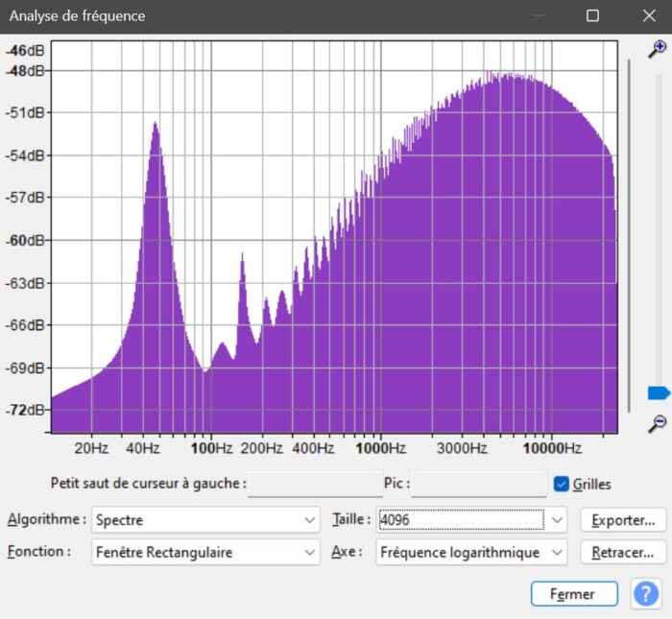The height and width of the screenshot is (619, 672).
Task: Zoom out with the magnifier minus icon
Action: point(657,423)
